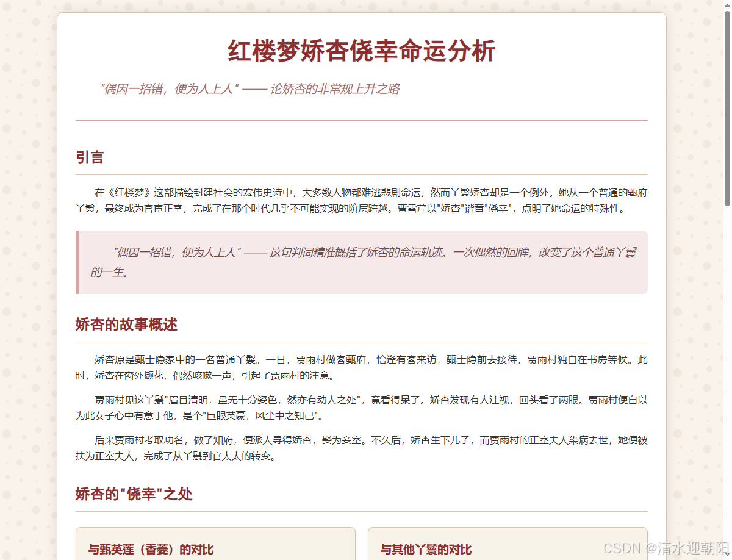Screen dimensions: 732x560
Task: Click the 娇杏的"侥幸"之处 heading
Action: click(x=134, y=494)
